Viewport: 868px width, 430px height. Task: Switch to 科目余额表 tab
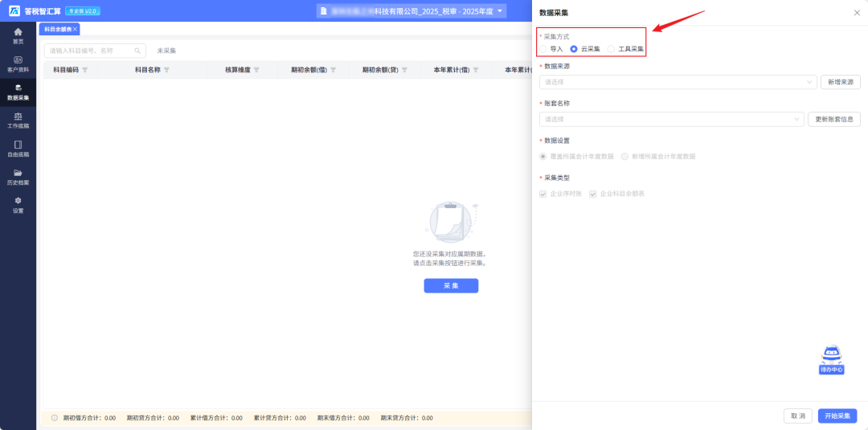click(x=58, y=29)
